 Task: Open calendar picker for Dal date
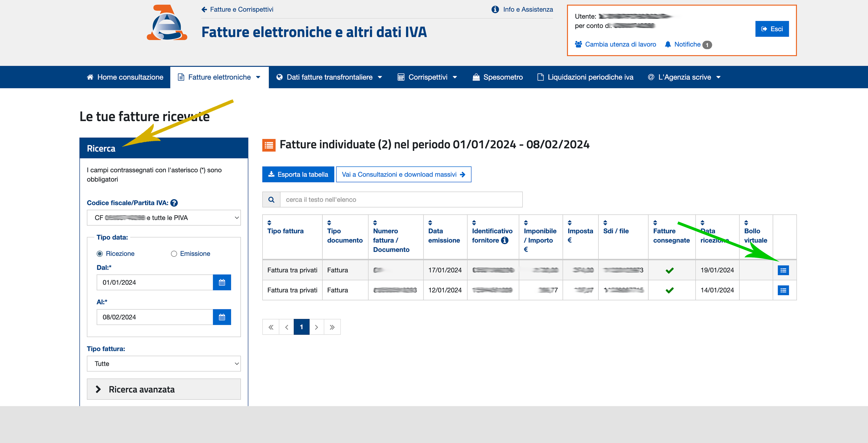pos(222,283)
